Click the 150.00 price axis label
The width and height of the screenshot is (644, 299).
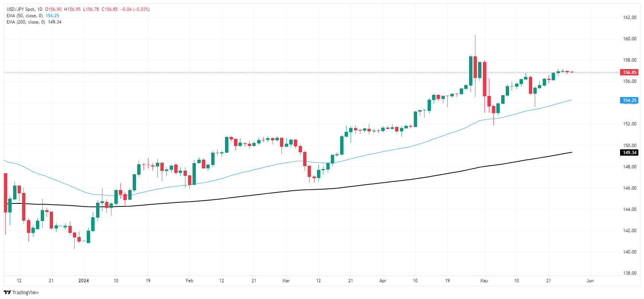[629, 146]
